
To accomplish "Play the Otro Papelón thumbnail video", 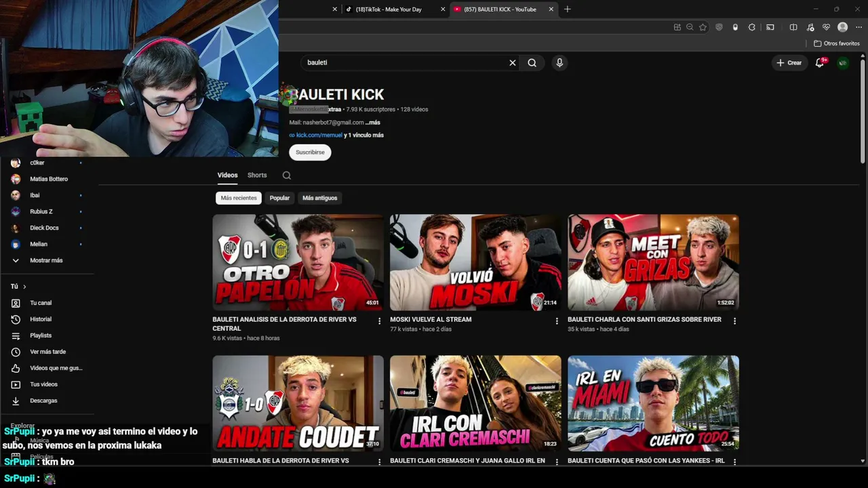I will [298, 262].
